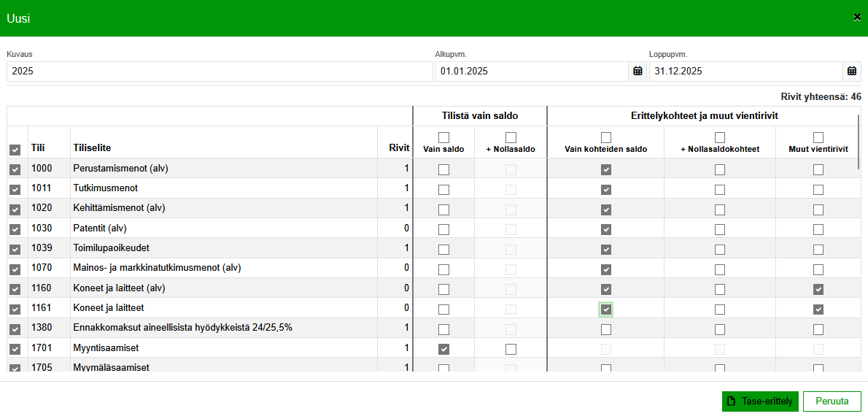868x419 pixels.
Task: Uncheck Vain kohteiden saldo for Perustamismenot
Action: (x=606, y=169)
